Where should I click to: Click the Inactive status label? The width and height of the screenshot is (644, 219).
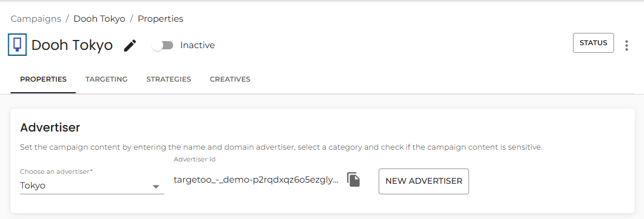pos(198,45)
